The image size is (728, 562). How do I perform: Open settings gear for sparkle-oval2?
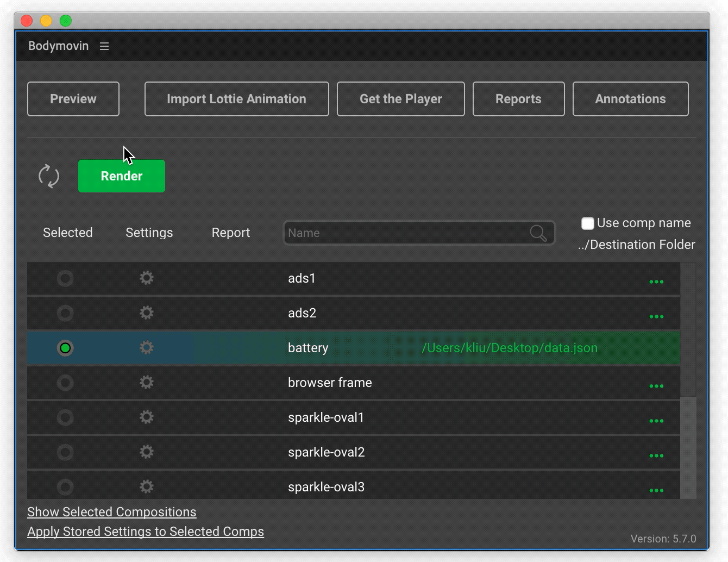[x=147, y=452]
